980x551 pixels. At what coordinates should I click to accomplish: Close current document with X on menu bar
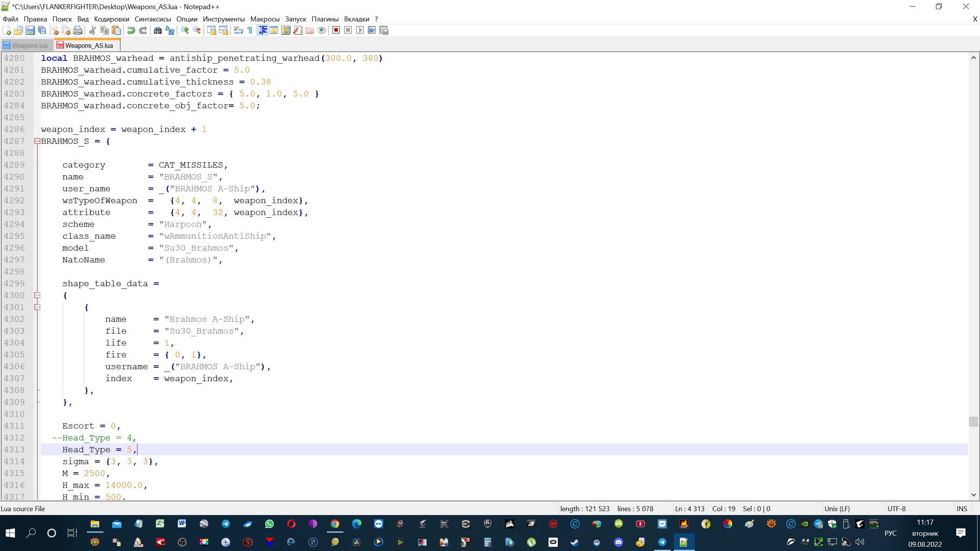click(x=975, y=19)
